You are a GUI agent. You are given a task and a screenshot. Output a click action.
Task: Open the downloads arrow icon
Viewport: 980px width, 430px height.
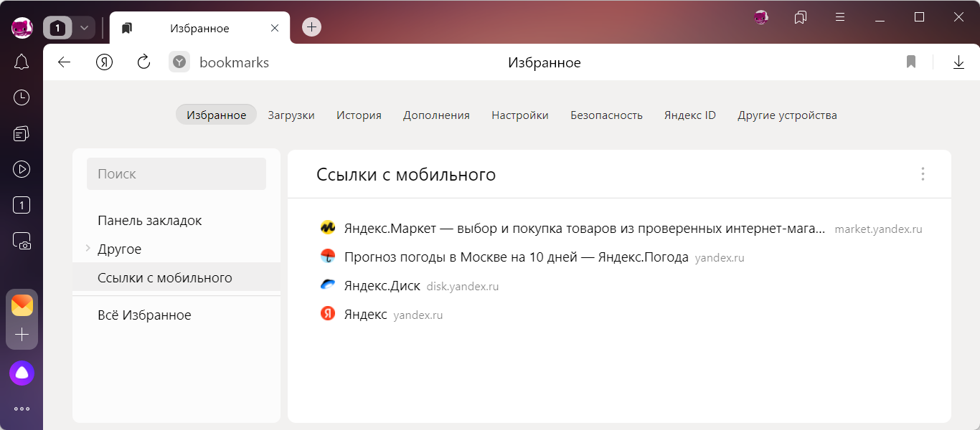(x=958, y=62)
